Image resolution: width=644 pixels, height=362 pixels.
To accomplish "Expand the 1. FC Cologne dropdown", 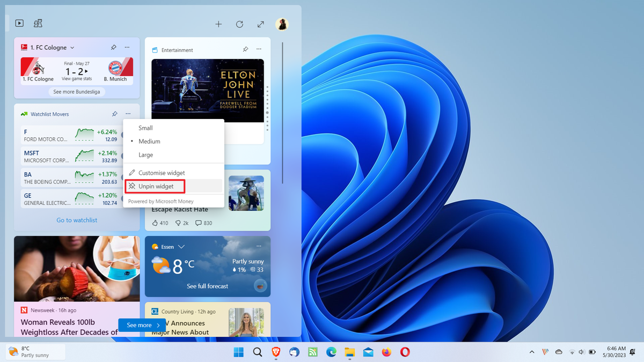I will click(x=72, y=47).
